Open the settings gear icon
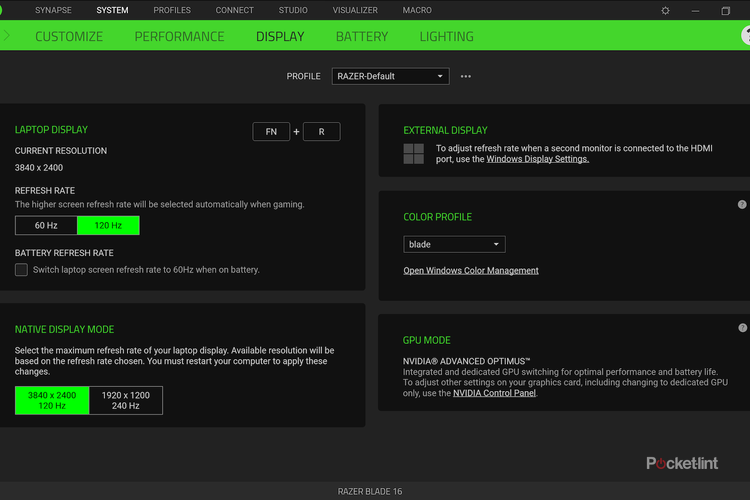The image size is (750, 500). (x=665, y=11)
